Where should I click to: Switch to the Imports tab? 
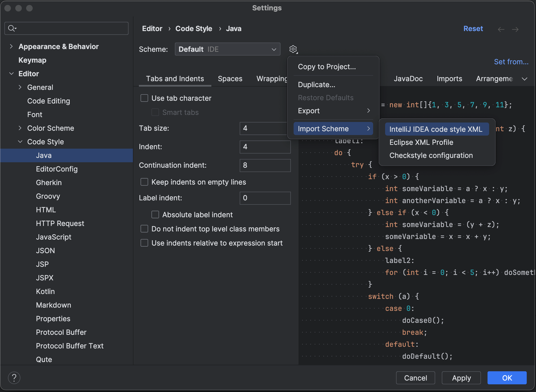point(449,79)
